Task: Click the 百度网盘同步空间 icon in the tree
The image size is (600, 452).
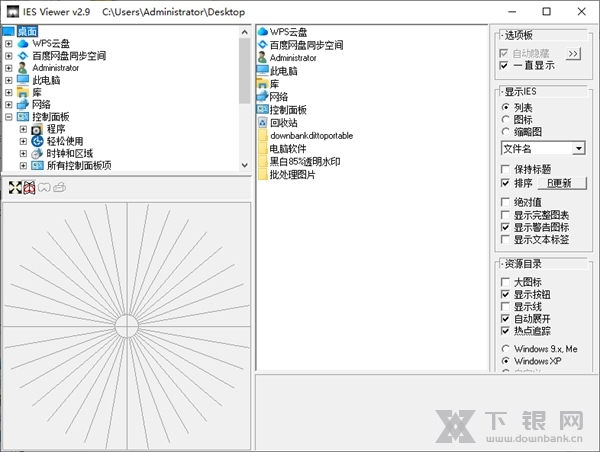Action: 23,56
